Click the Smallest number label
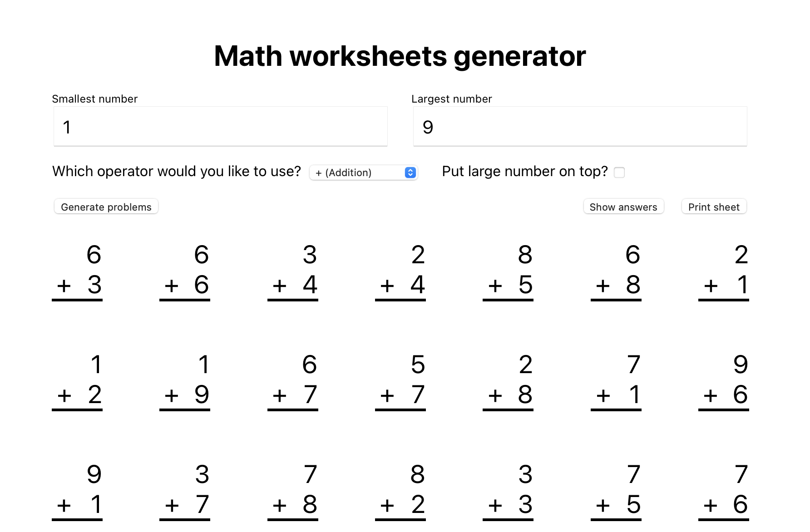 tap(94, 99)
